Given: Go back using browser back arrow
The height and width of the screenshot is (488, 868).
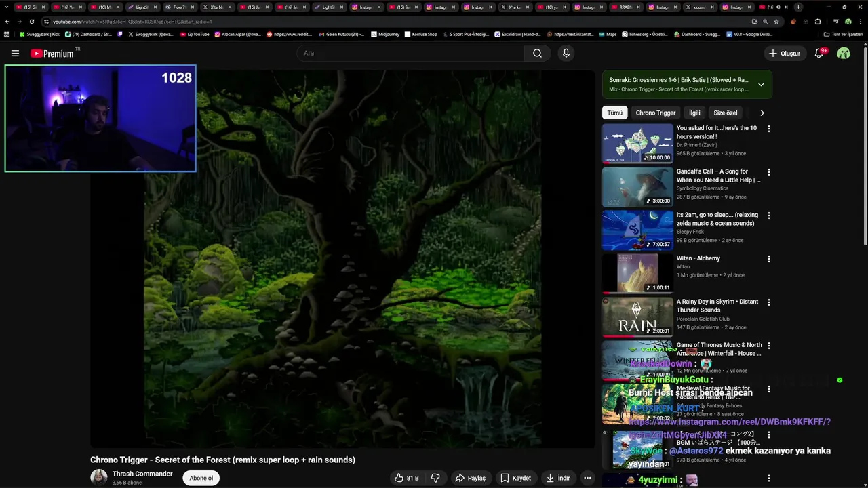Looking at the screenshot, I should 7,22.
